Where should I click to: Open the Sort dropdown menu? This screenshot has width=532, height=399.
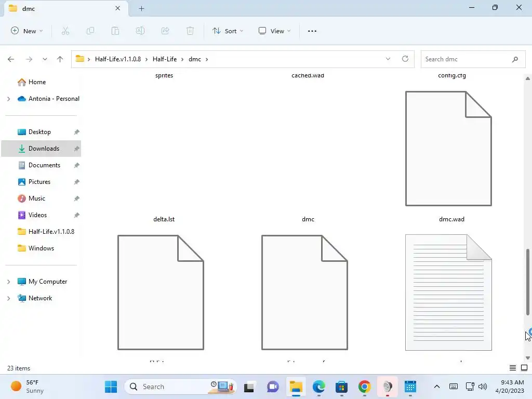tap(228, 31)
